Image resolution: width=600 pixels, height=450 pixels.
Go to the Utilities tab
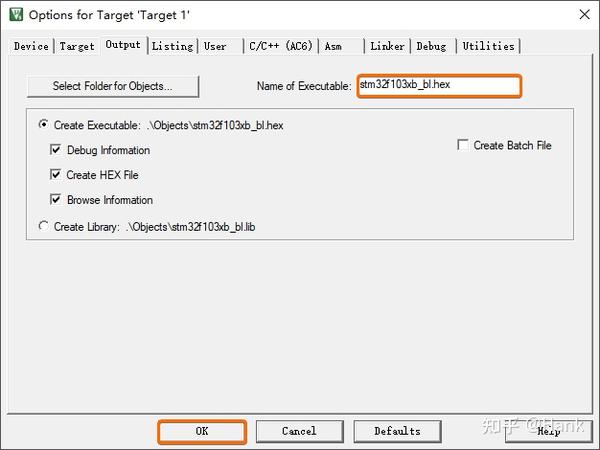pos(489,46)
